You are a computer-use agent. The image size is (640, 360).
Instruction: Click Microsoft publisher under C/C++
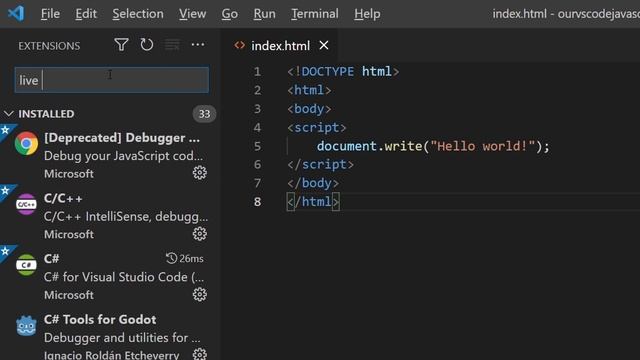click(69, 234)
